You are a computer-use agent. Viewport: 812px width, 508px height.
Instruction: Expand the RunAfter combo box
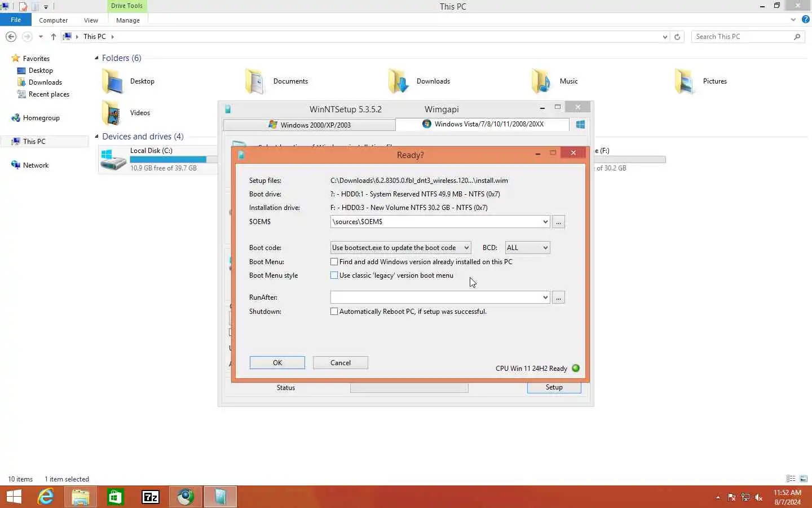(545, 297)
